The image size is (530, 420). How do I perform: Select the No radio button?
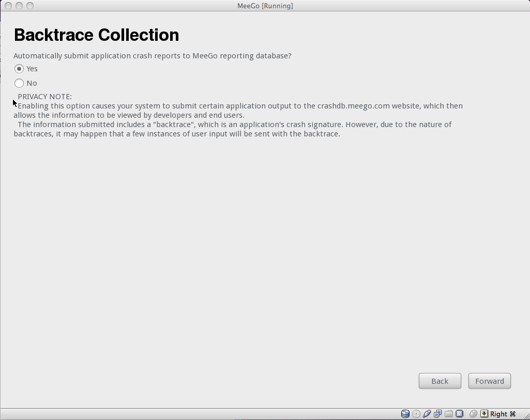[x=19, y=83]
